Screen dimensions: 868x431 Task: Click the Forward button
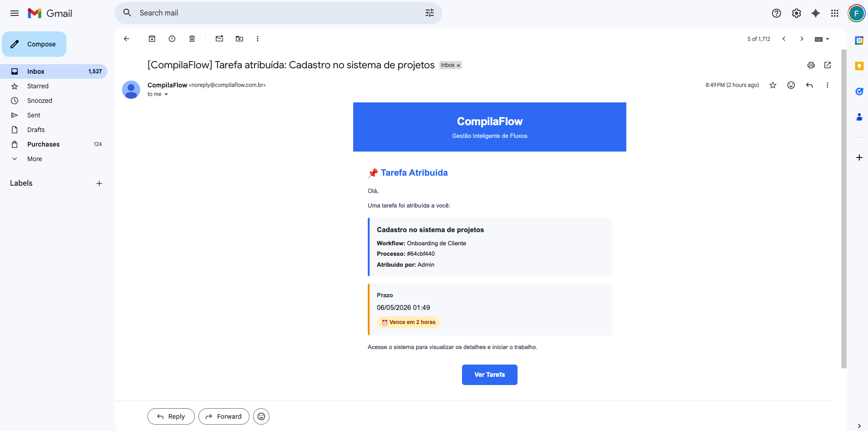pos(224,416)
